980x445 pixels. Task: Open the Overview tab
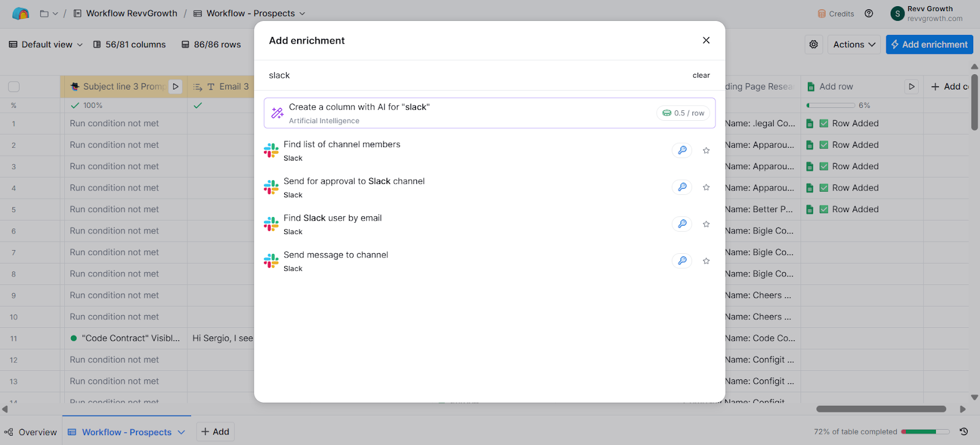point(31,432)
